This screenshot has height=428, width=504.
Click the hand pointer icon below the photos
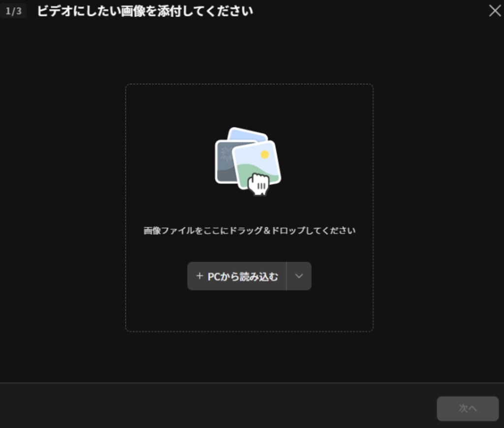pyautogui.click(x=258, y=184)
